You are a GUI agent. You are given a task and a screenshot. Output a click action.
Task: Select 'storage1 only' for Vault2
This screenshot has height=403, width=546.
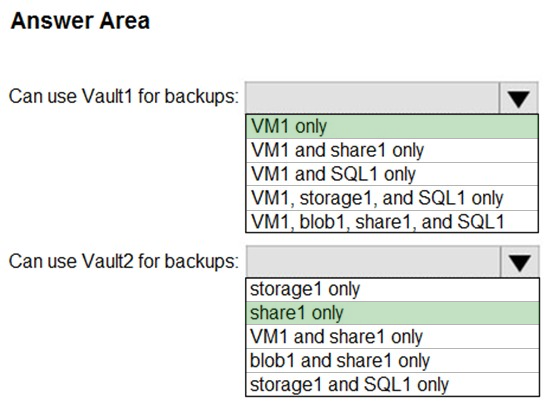tap(392, 290)
